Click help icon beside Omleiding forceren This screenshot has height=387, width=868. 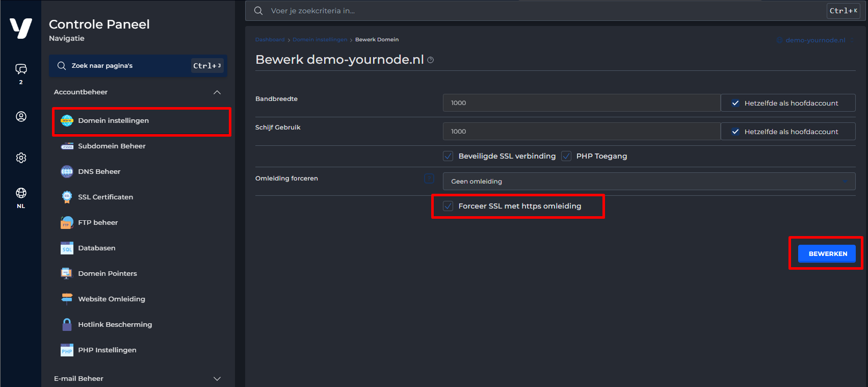429,178
